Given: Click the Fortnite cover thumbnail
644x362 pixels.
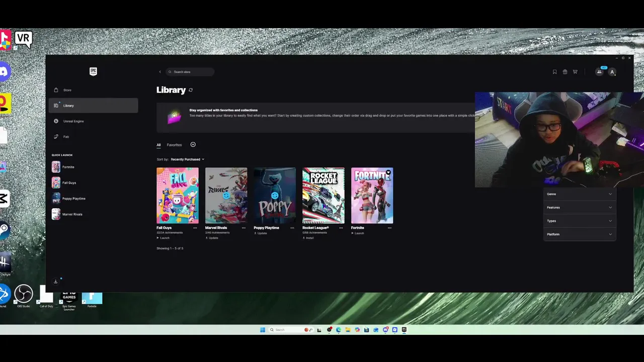Looking at the screenshot, I should pyautogui.click(x=372, y=196).
